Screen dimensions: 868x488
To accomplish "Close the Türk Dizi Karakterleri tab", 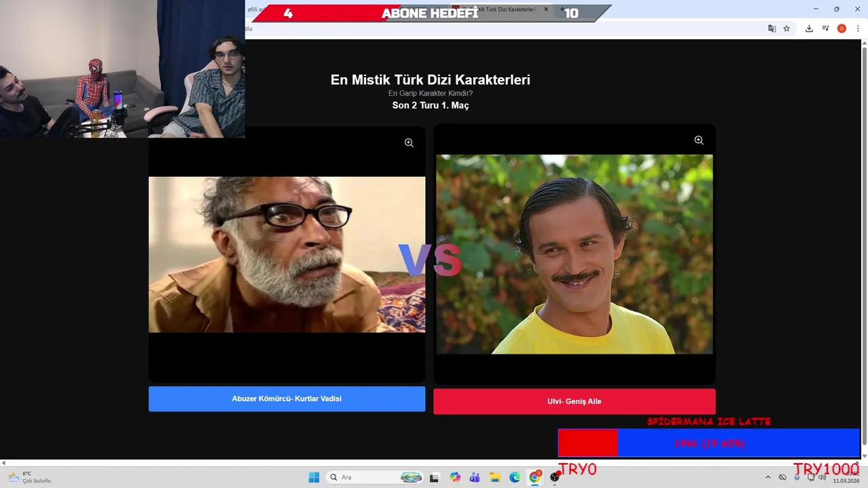I will (546, 9).
